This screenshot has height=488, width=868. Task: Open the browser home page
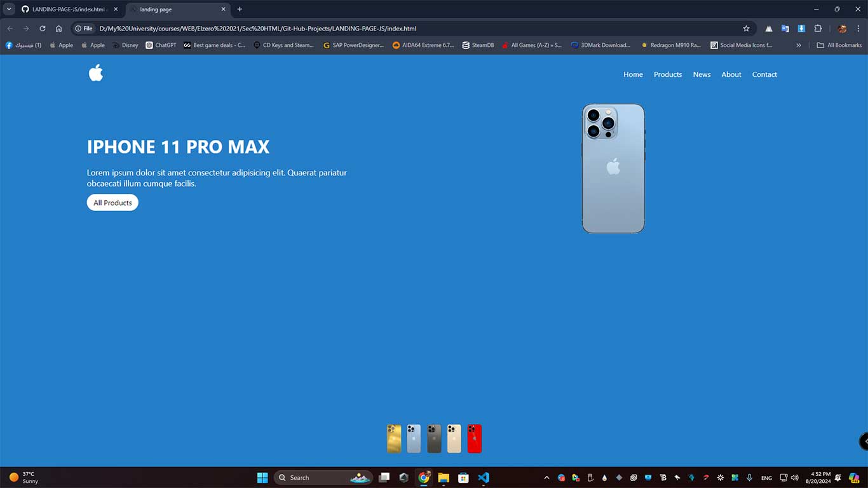(x=58, y=29)
